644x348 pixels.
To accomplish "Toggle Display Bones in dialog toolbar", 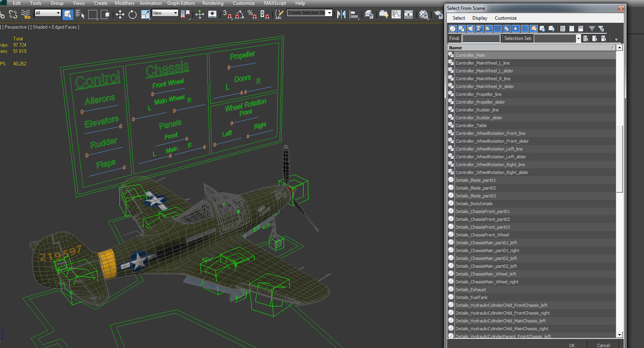I will tap(524, 29).
